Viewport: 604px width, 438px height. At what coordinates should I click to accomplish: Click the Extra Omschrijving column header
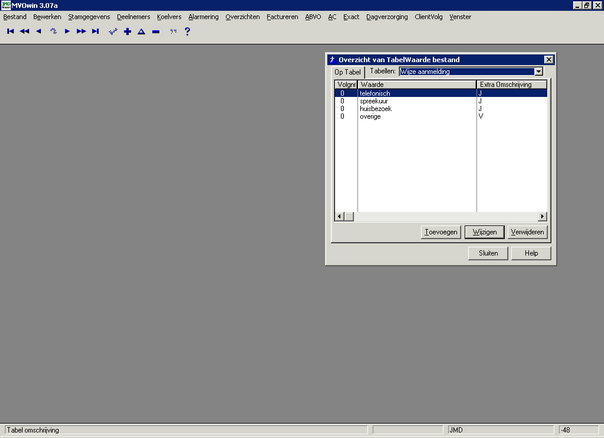point(512,84)
